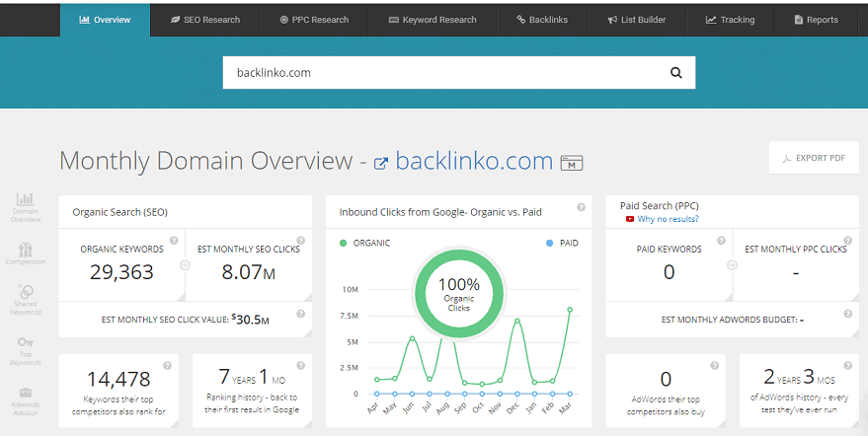This screenshot has width=868, height=436.
Task: Click the YouTube icon beside Why no results
Action: (x=629, y=219)
